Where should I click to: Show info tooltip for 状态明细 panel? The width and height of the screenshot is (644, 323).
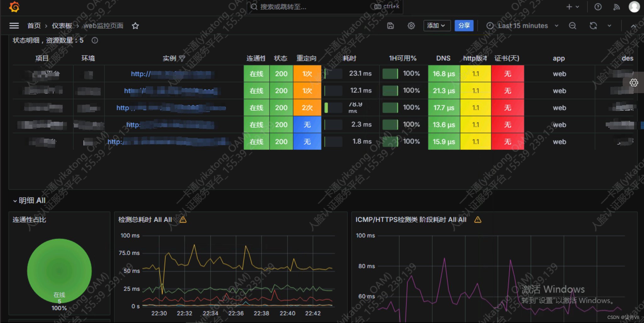pyautogui.click(x=95, y=40)
